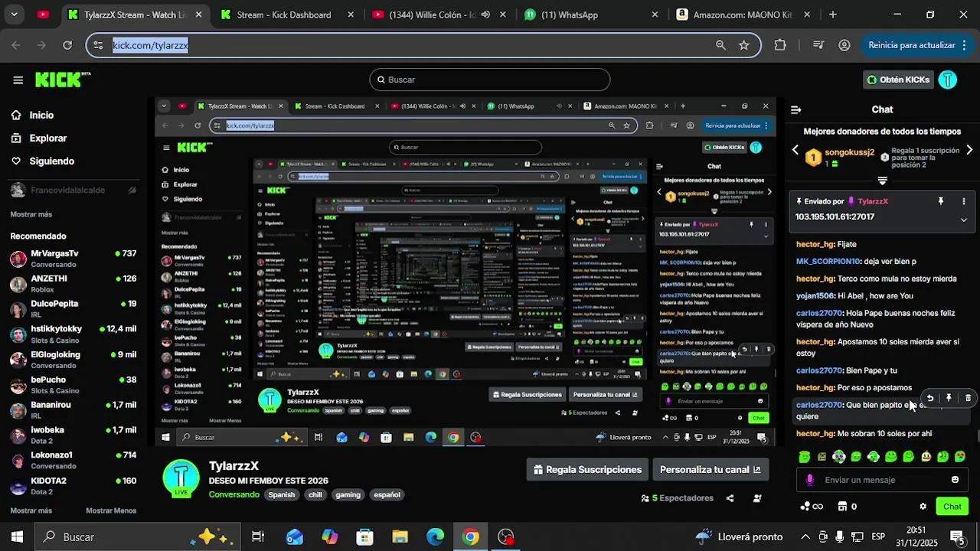Click the Enviar un mensaje chat input
The height and width of the screenshot is (551, 980).
[880, 480]
